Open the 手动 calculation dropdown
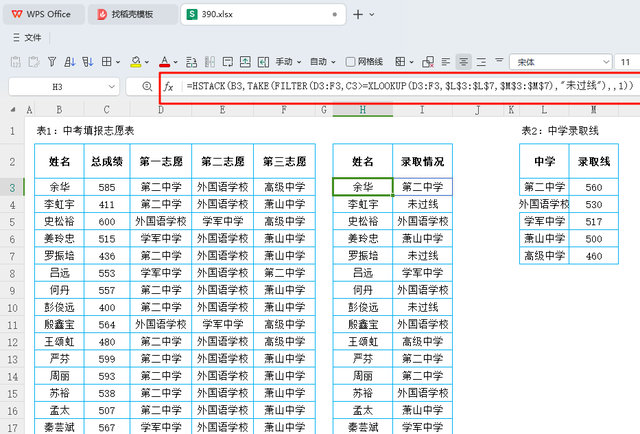 288,62
